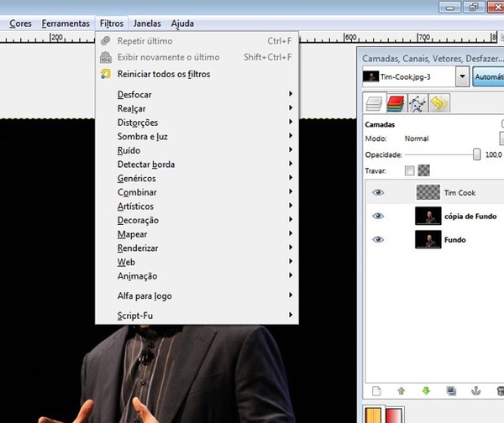Open the Paths tab icon

coord(417,103)
